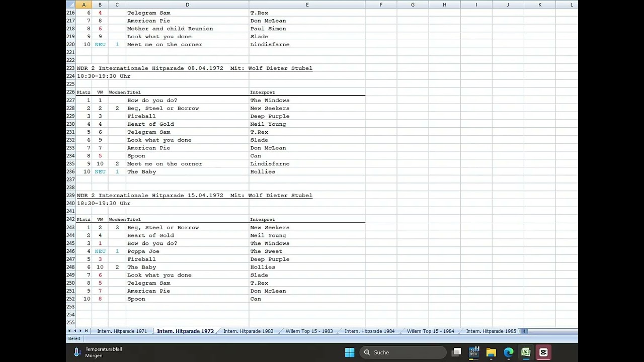
Task: Click the cell "Mother and child Reunion"
Action: coord(170,29)
